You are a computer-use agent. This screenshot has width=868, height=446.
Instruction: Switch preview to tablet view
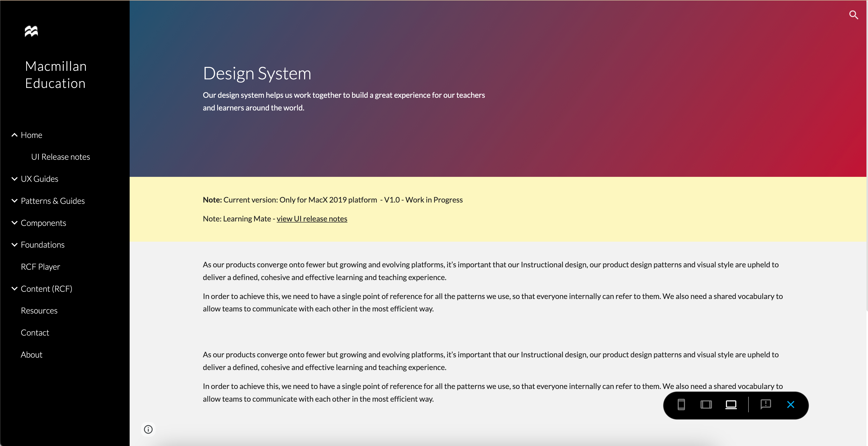click(x=706, y=405)
